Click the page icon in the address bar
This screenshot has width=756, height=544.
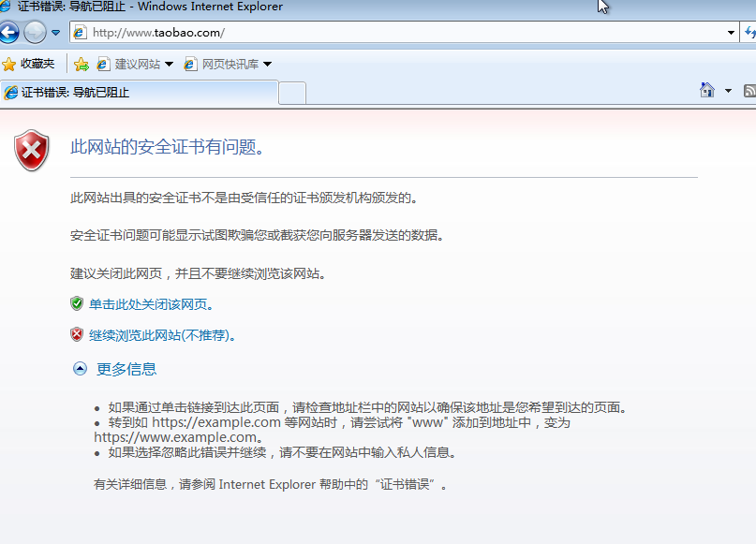[80, 32]
